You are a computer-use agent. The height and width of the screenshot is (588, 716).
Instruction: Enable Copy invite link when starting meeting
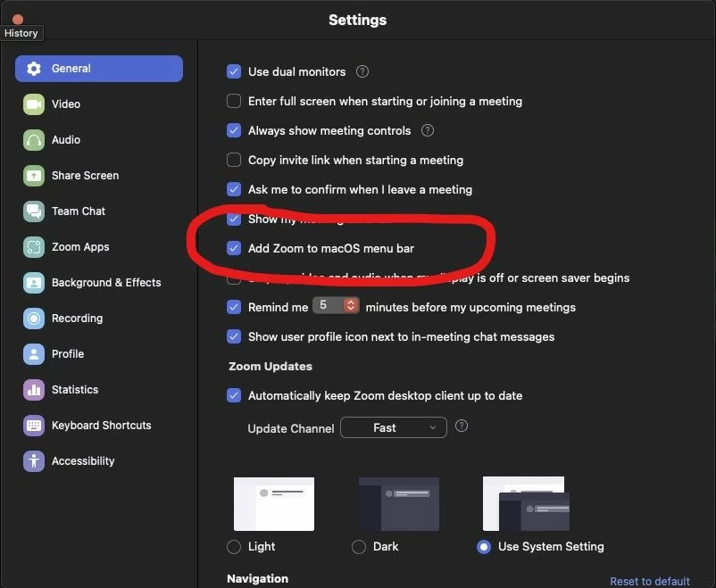click(234, 160)
